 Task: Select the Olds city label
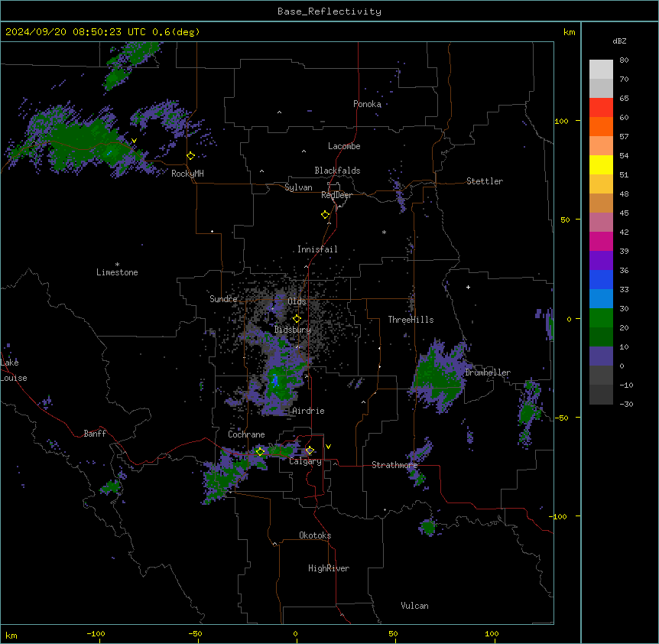click(x=297, y=301)
